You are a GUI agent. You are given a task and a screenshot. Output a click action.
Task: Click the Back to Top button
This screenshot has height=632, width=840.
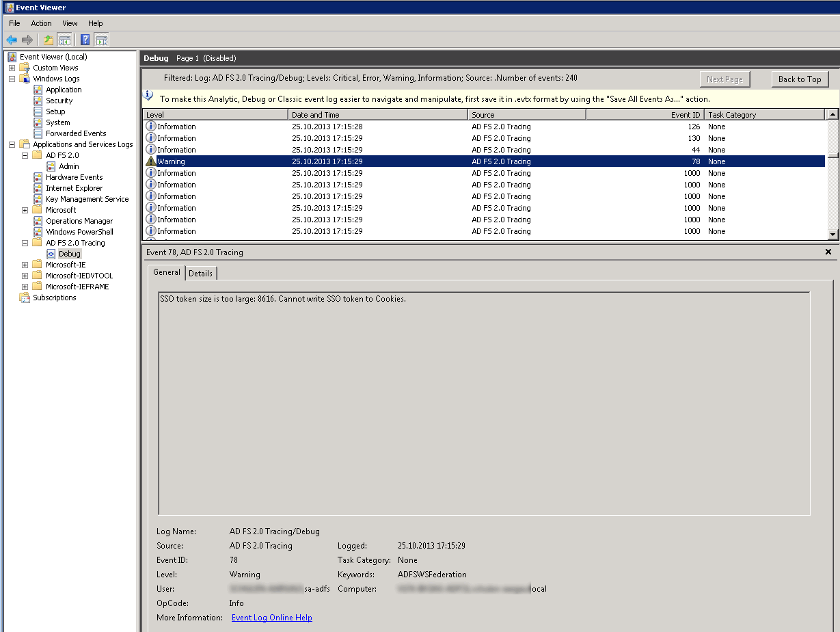coord(800,79)
